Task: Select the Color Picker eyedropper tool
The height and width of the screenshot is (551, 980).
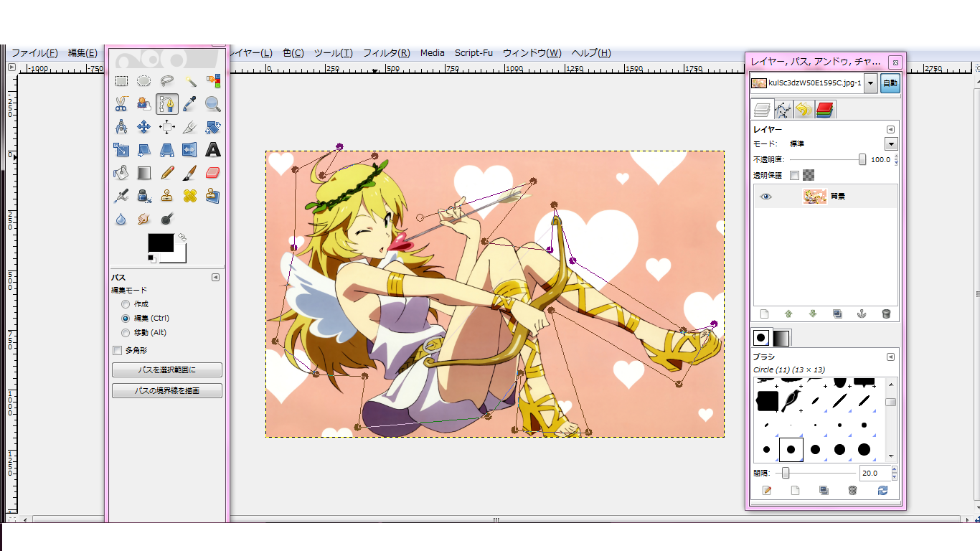Action: pos(190,104)
